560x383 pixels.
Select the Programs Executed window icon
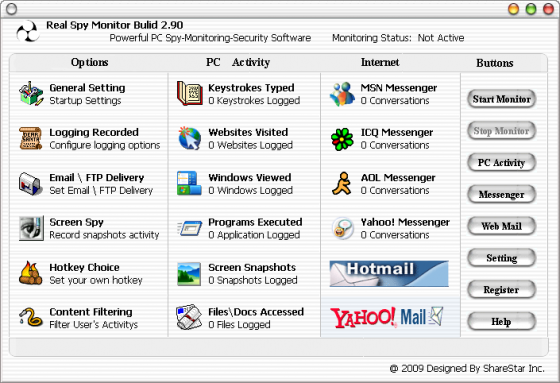(x=190, y=228)
